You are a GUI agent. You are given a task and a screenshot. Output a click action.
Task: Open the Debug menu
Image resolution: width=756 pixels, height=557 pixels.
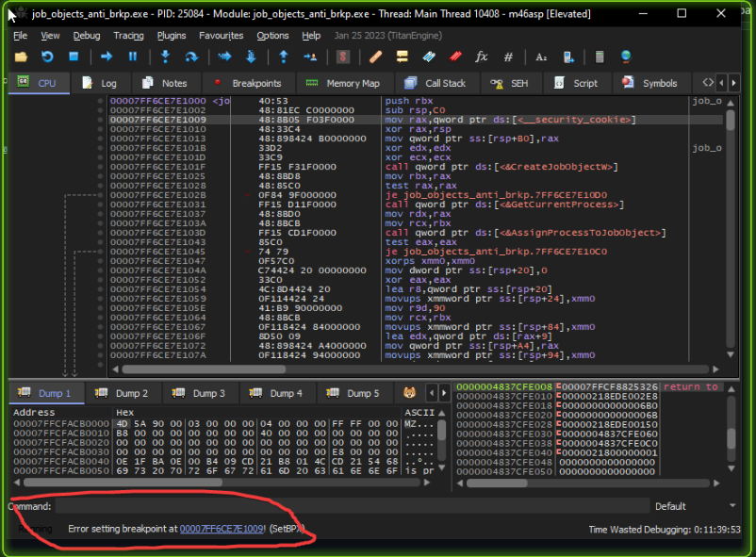click(x=86, y=36)
